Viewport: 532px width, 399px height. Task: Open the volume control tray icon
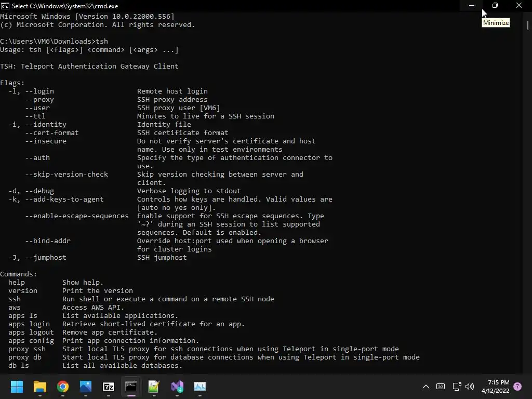click(470, 387)
